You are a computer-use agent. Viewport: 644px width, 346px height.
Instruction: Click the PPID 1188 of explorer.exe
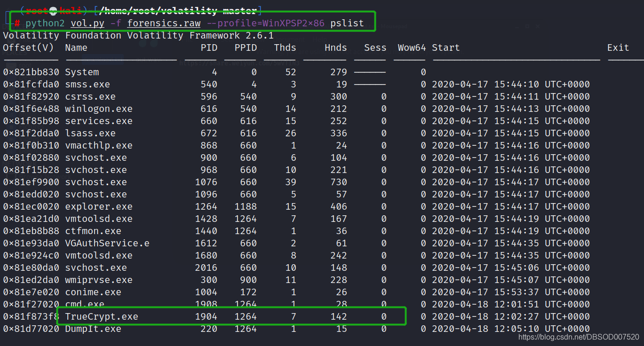tap(246, 206)
